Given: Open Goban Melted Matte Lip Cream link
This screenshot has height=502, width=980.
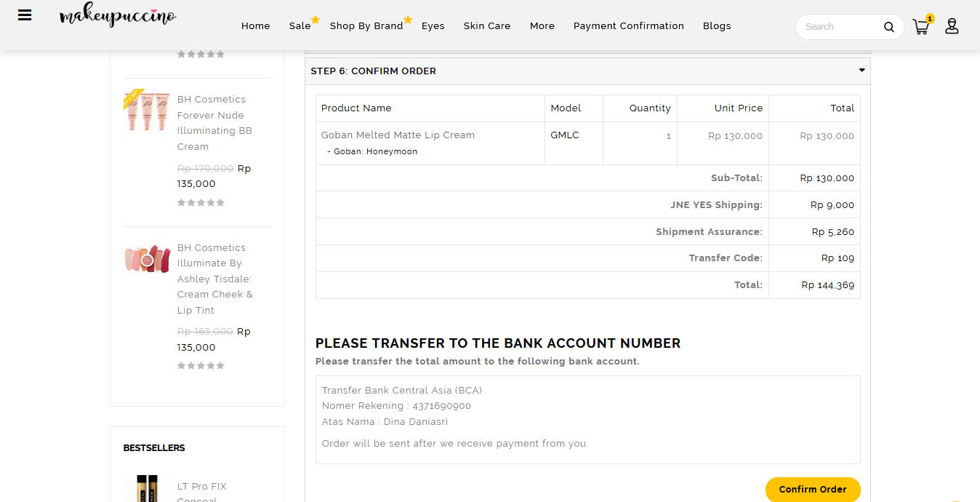Looking at the screenshot, I should point(398,135).
